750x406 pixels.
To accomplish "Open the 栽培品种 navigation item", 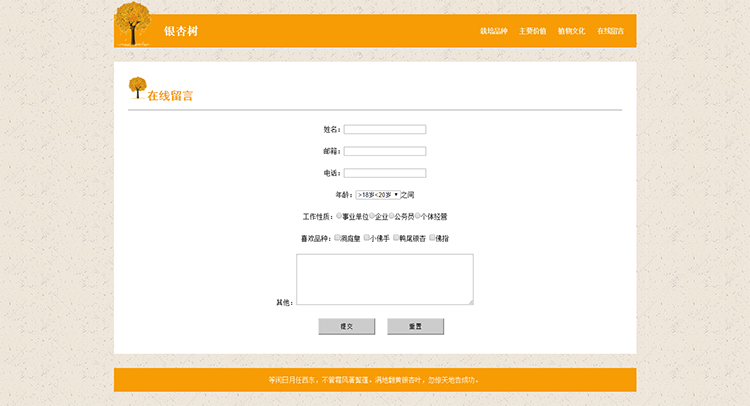I will point(493,31).
